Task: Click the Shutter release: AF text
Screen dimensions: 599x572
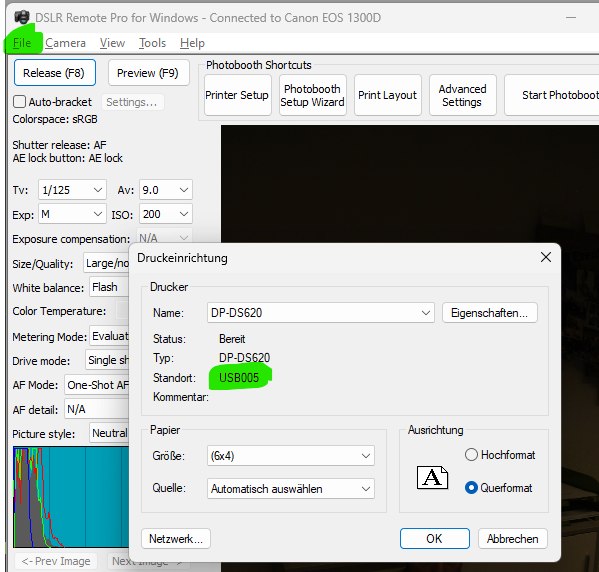Action: (60, 145)
